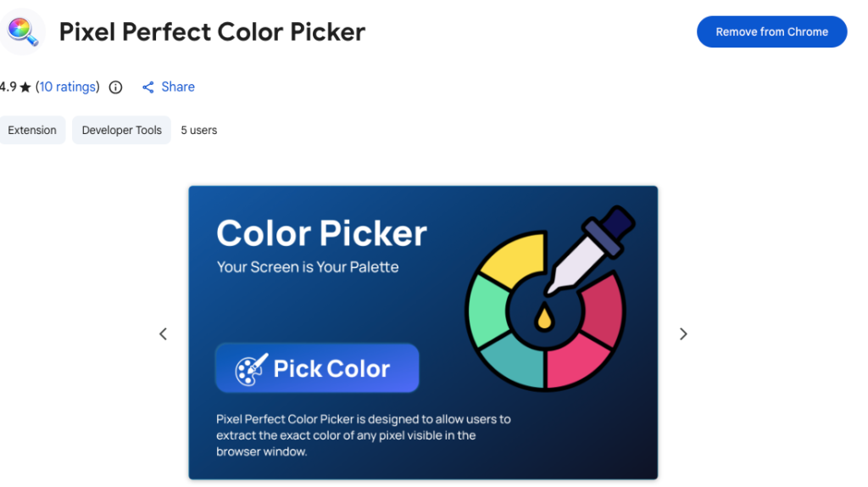This screenshot has height=487, width=868.
Task: Click the info icon next to ratings
Action: 116,87
